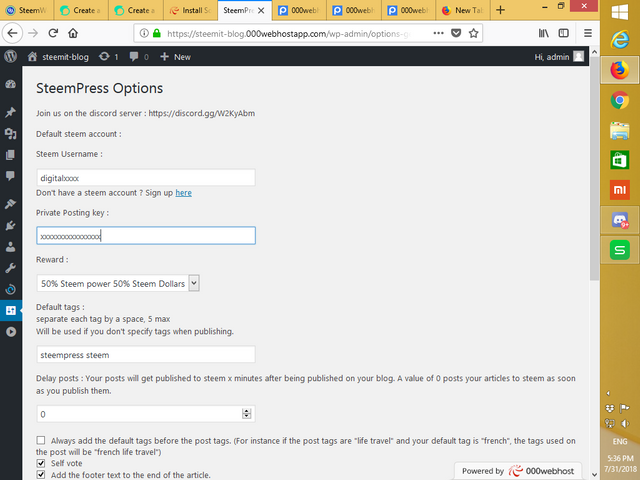The width and height of the screenshot is (640, 480).
Task: Open Users in the WordPress sidebar
Action: click(10, 246)
